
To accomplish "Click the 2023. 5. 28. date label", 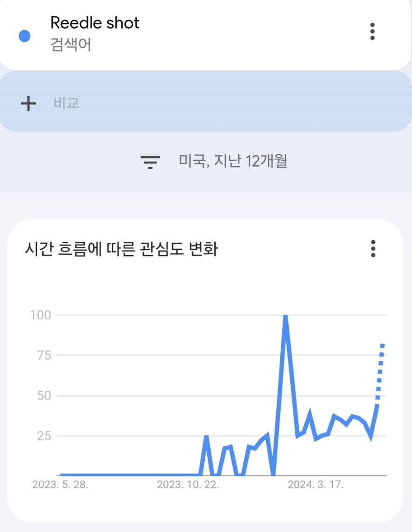I will (x=60, y=485).
